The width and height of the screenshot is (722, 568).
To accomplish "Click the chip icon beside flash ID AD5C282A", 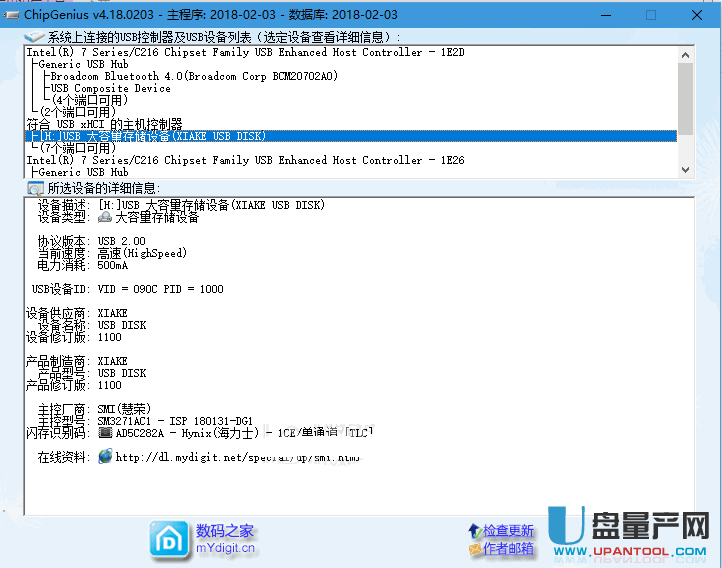I will 105,433.
